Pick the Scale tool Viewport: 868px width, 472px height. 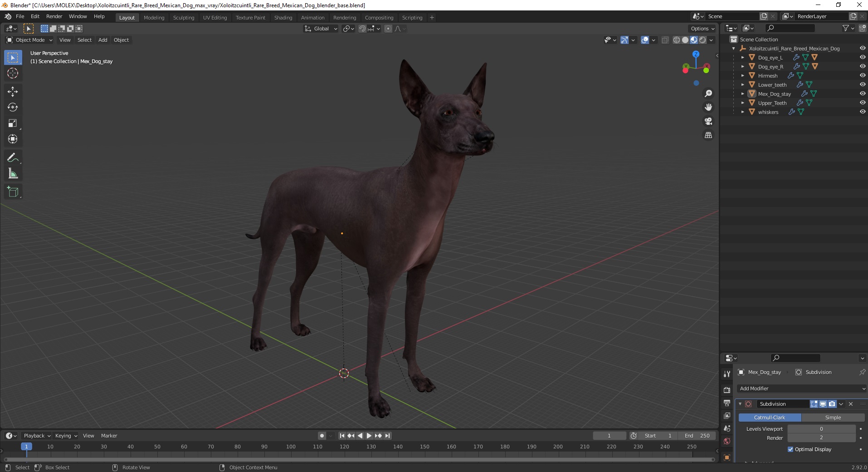(x=13, y=123)
